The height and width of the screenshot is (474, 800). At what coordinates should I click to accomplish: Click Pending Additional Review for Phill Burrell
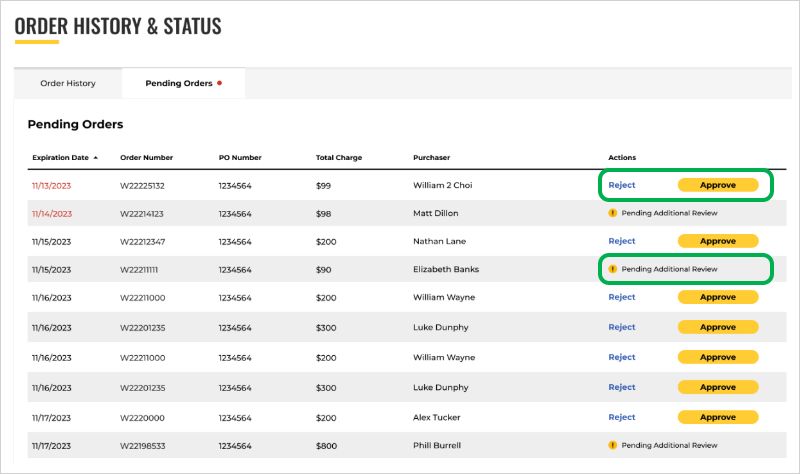[x=669, y=445]
